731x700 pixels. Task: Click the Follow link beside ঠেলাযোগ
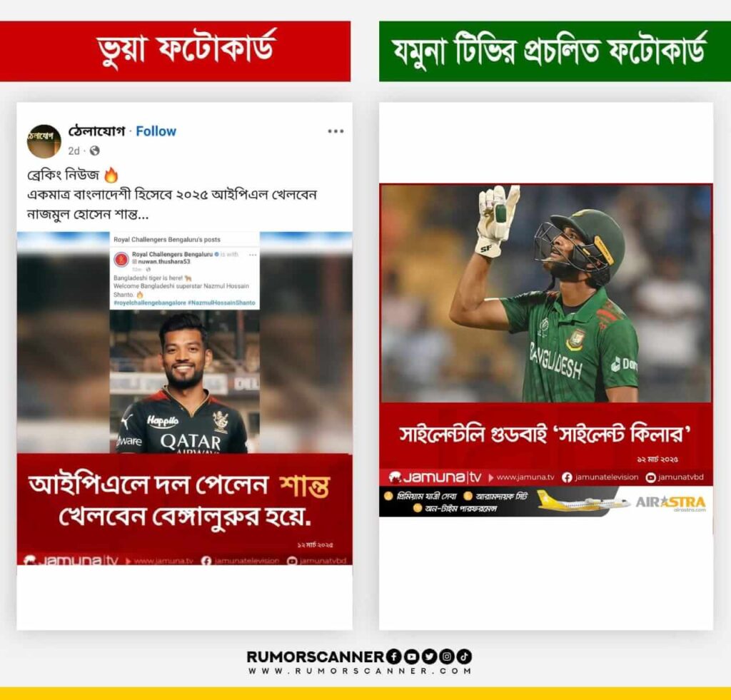click(156, 131)
